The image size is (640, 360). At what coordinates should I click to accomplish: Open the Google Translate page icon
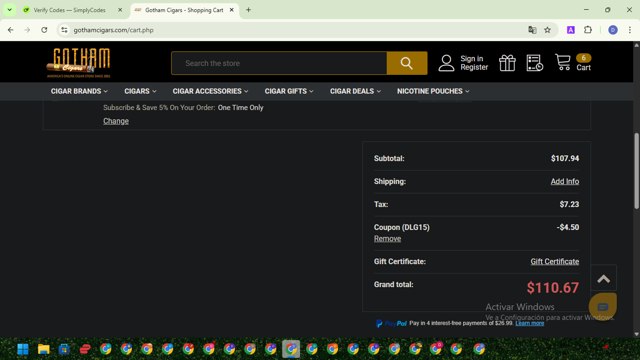[x=532, y=30]
